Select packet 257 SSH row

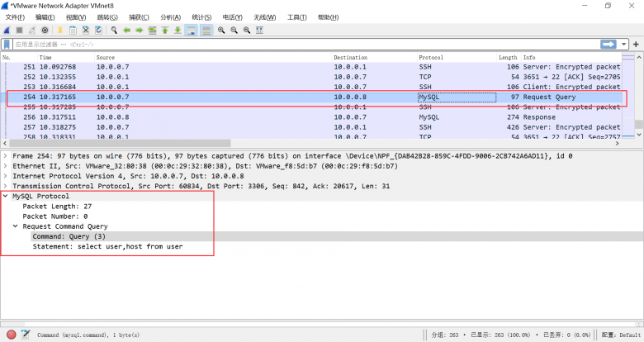[312, 127]
